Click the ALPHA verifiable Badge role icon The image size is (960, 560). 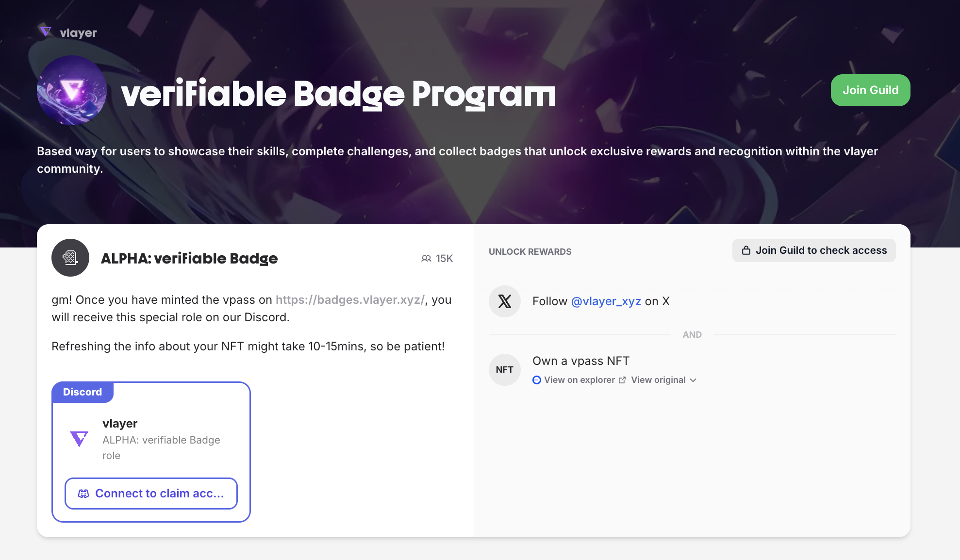coord(70,258)
